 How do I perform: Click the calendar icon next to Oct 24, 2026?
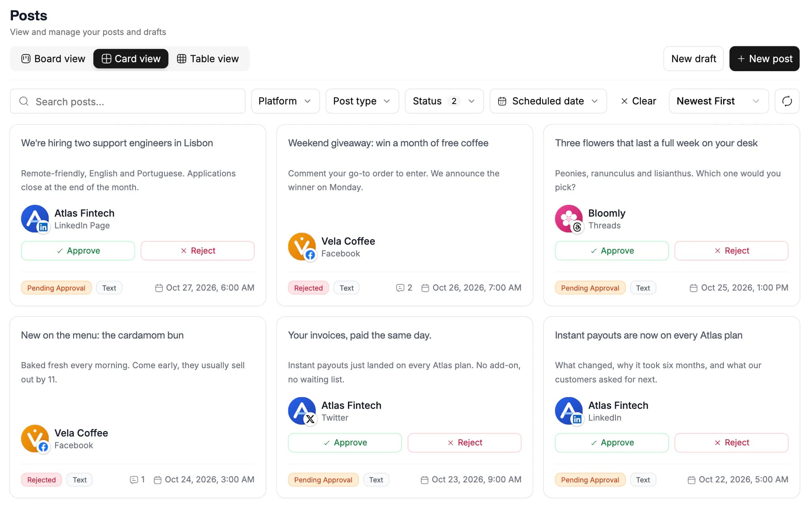pyautogui.click(x=158, y=480)
